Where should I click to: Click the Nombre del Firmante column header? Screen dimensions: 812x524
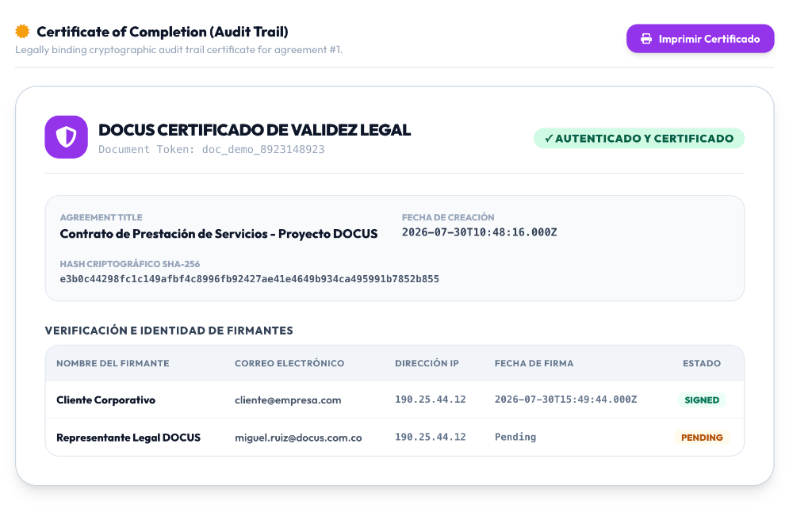point(113,364)
